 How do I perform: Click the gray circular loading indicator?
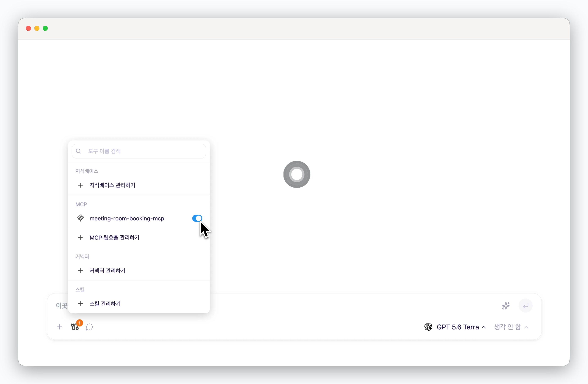(297, 174)
